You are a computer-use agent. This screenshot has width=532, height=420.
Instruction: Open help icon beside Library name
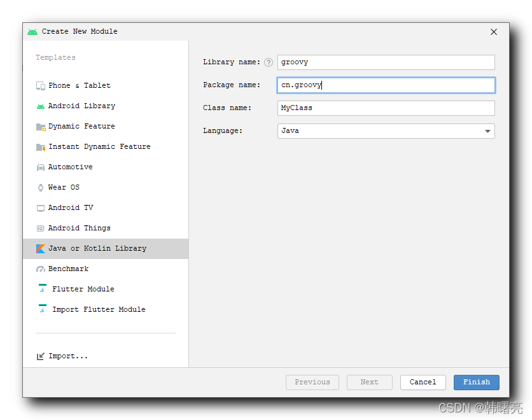click(x=269, y=62)
